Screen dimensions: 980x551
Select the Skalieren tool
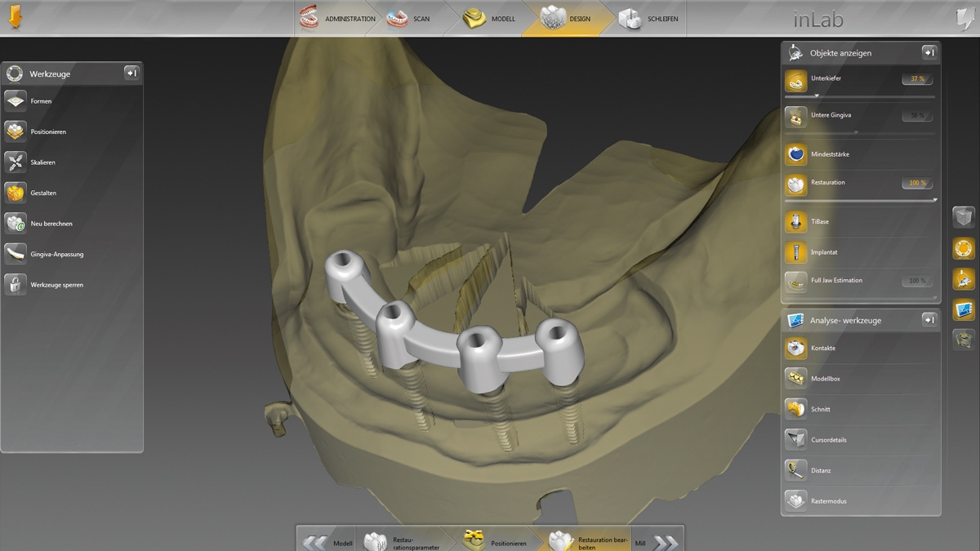pyautogui.click(x=16, y=162)
